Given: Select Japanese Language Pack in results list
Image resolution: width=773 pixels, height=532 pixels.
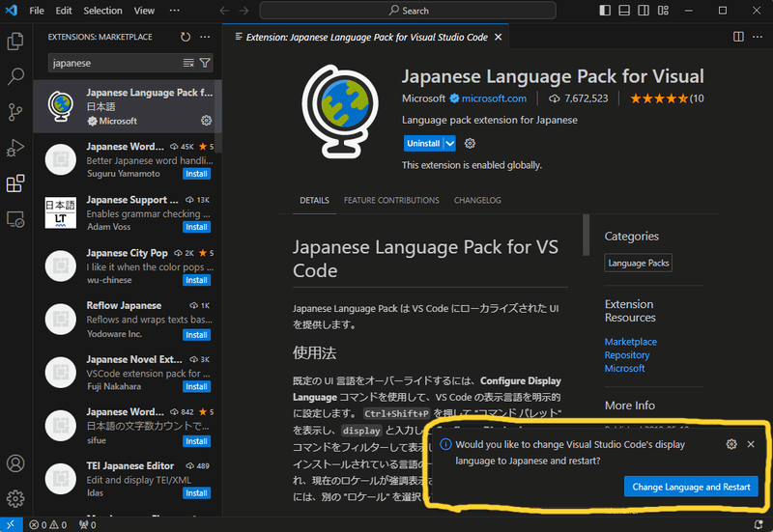Looking at the screenshot, I should point(128,106).
